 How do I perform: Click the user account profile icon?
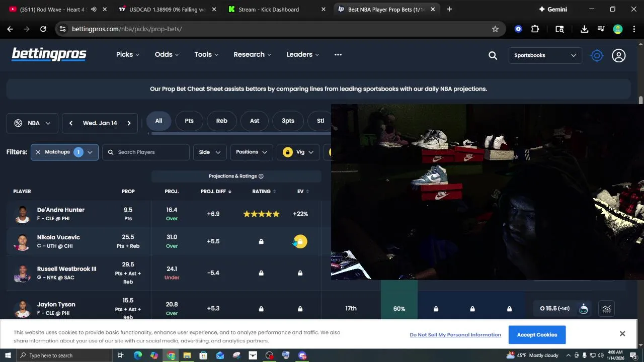click(x=618, y=55)
